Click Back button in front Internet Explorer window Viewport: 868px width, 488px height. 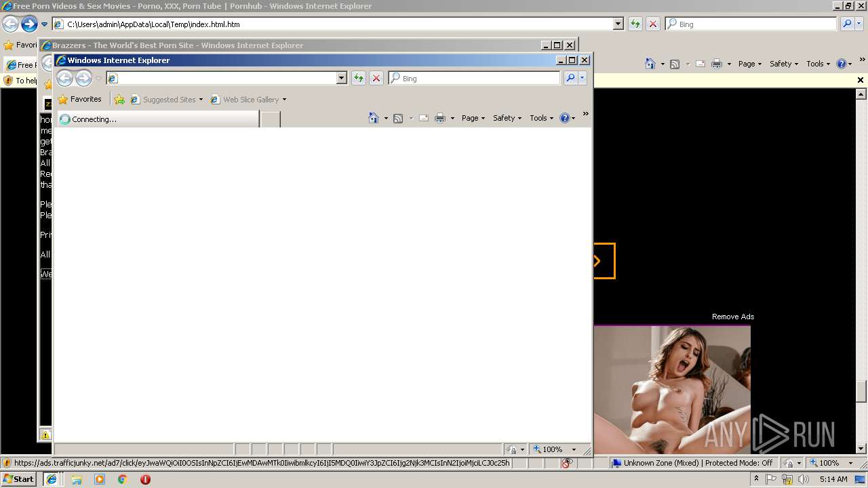64,79
